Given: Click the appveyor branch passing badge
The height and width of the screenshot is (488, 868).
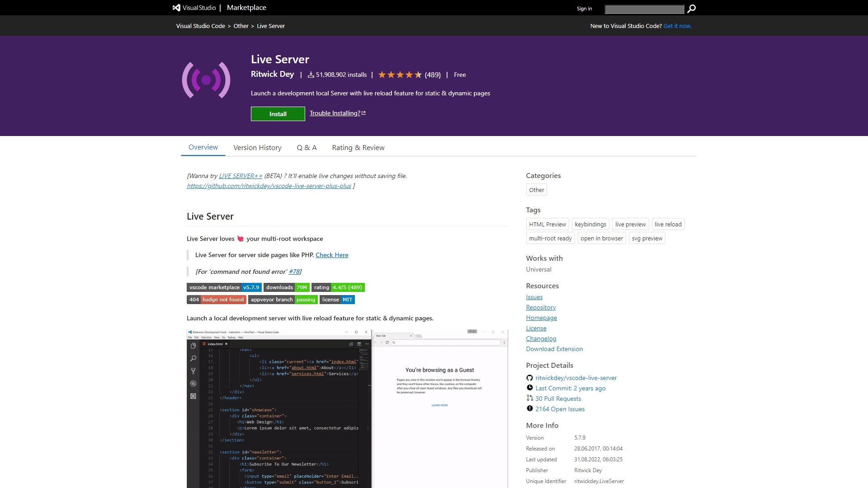Looking at the screenshot, I should (x=283, y=300).
